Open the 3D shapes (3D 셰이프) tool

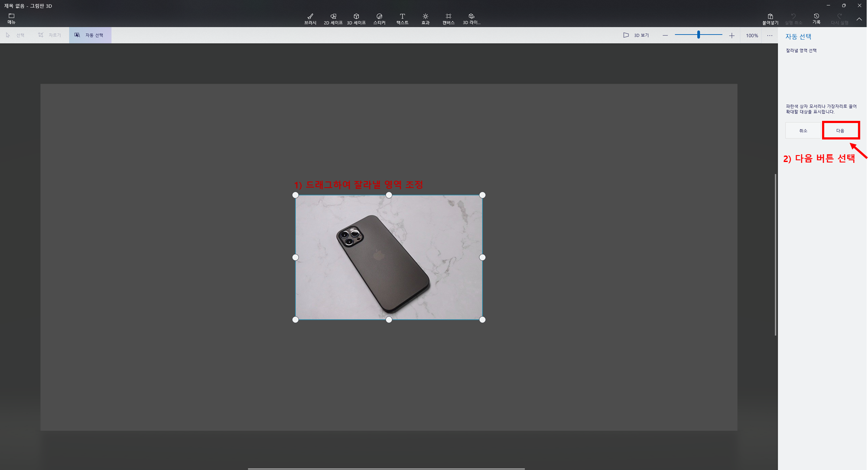pos(356,18)
